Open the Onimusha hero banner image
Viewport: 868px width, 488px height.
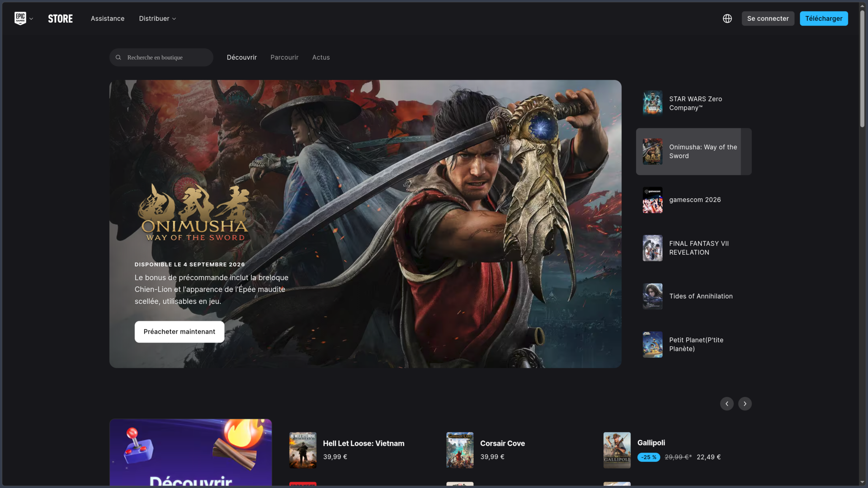(x=365, y=224)
